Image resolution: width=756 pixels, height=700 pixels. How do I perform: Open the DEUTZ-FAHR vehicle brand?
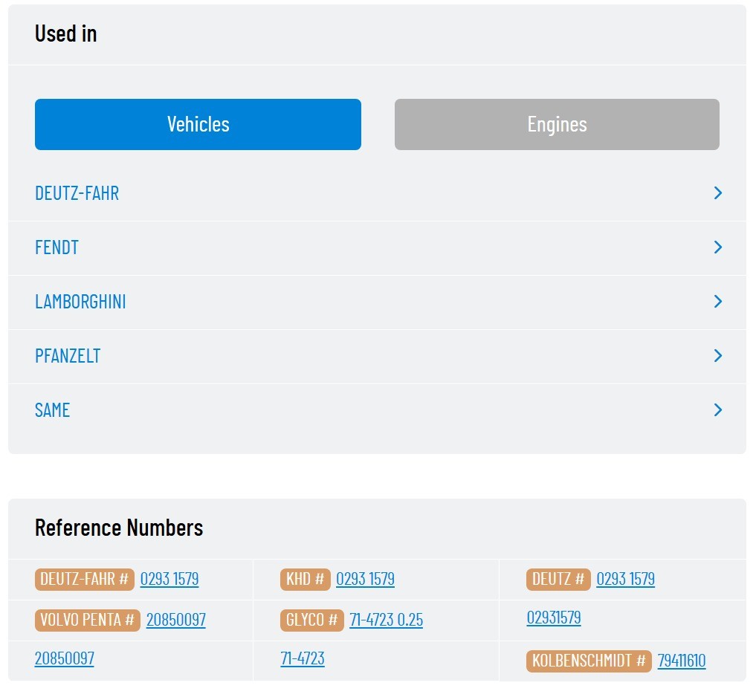[77, 193]
